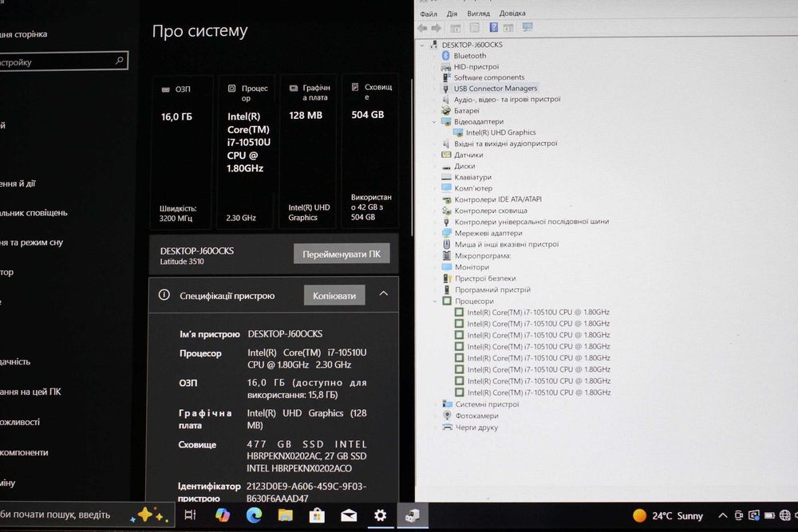Viewport: 798px width, 532px height.
Task: Open the Вигляд menu in Device Manager
Action: click(478, 14)
